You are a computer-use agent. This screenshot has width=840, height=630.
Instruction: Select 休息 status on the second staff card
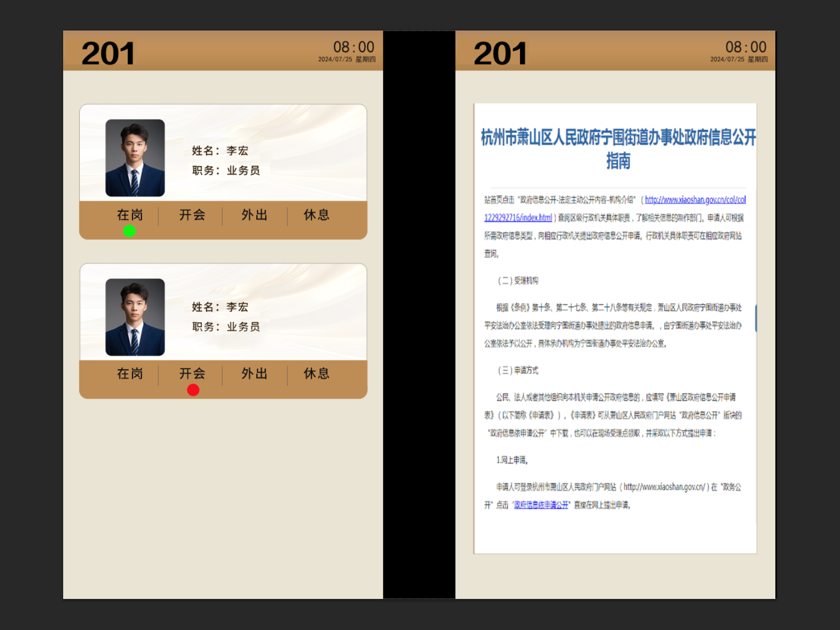pos(316,374)
